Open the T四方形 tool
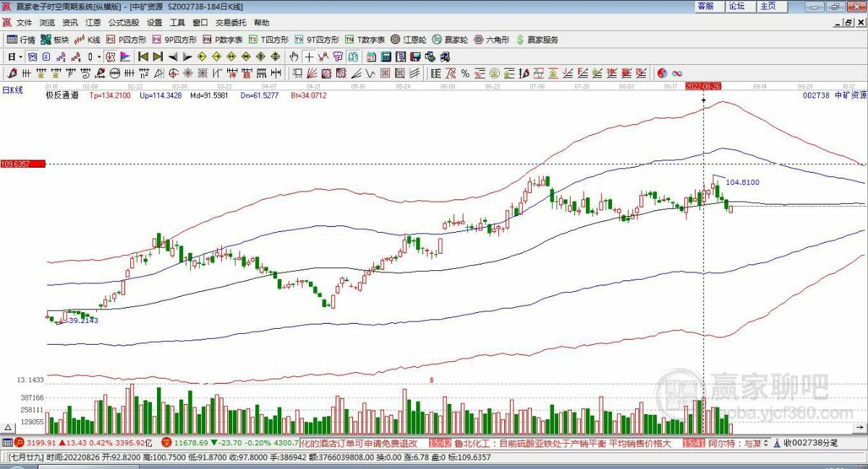Screen dimensions: 868x469 [x=268, y=40]
